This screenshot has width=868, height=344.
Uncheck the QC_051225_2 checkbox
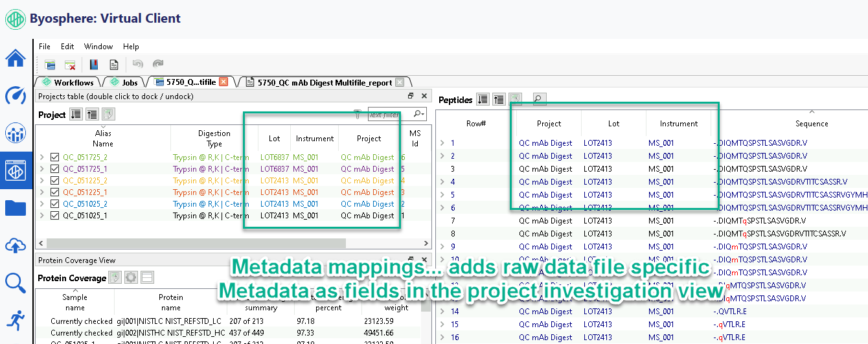(54, 181)
